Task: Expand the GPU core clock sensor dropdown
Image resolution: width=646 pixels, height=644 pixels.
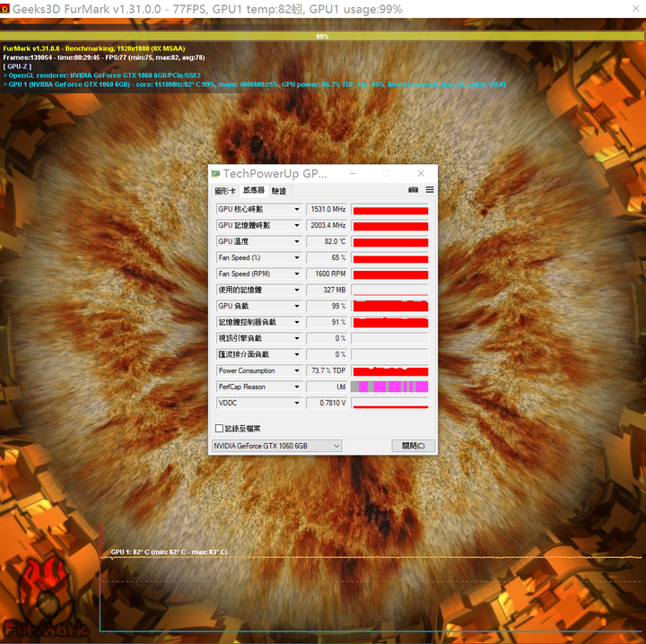Action: coord(297,209)
